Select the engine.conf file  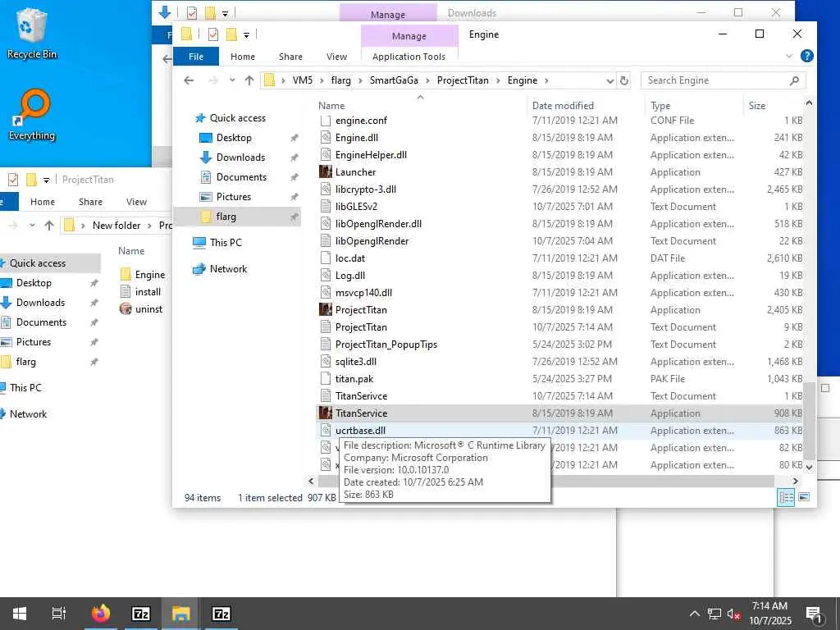point(361,121)
